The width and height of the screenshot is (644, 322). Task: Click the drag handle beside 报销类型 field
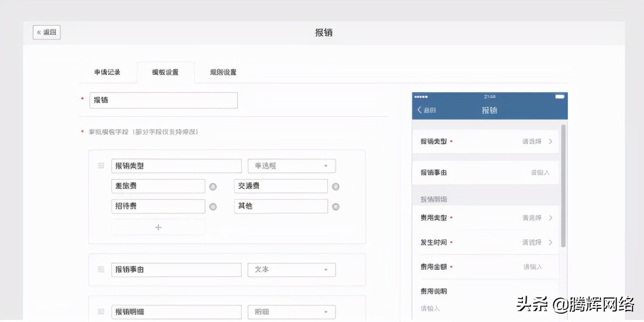tap(101, 165)
